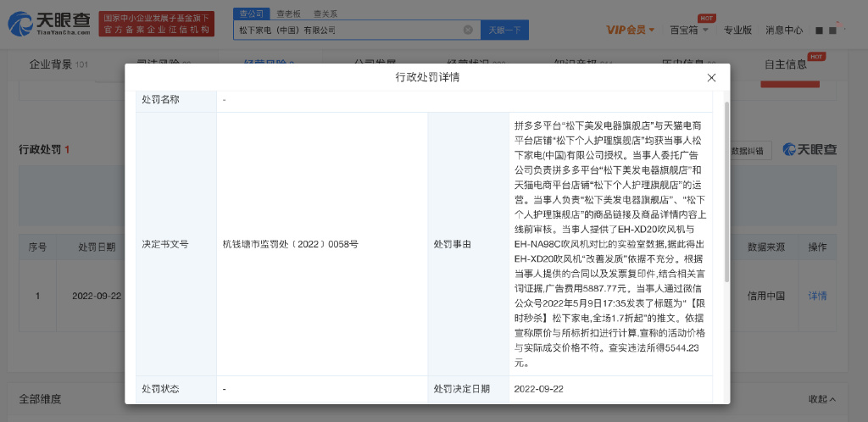Viewport: 868px width, 422px height.
Task: Click the 信用中国 data source cell
Action: click(x=766, y=296)
